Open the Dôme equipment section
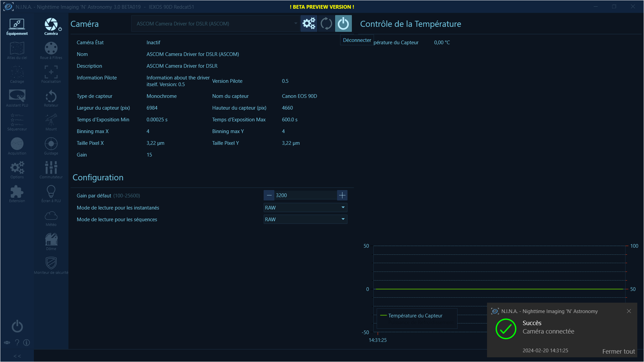644x362 pixels. [51, 242]
